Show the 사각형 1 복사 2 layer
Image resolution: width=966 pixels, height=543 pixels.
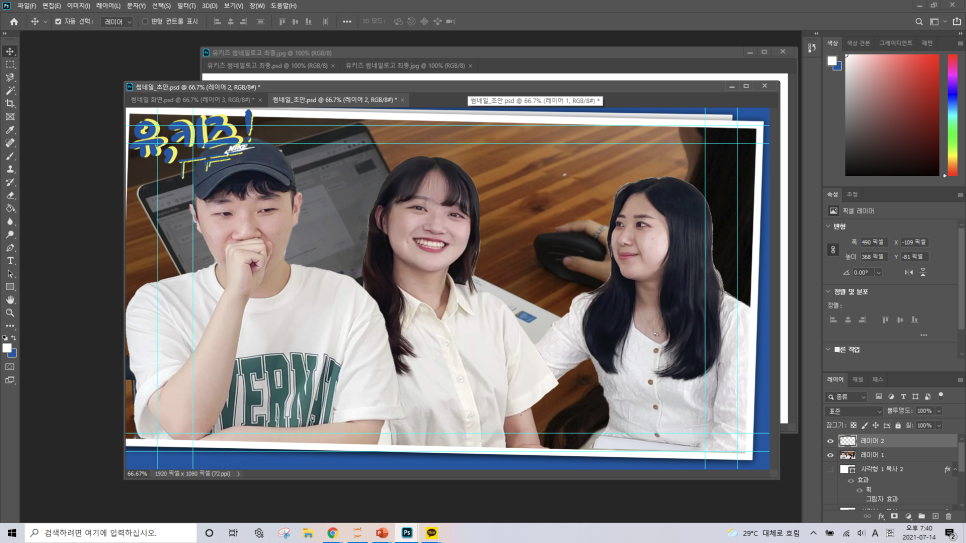click(830, 470)
